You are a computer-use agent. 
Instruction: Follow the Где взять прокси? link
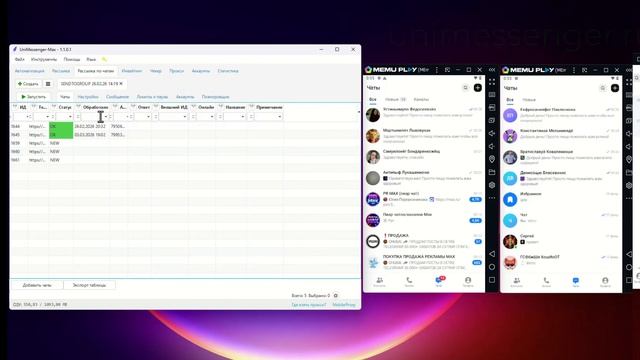coord(309,305)
